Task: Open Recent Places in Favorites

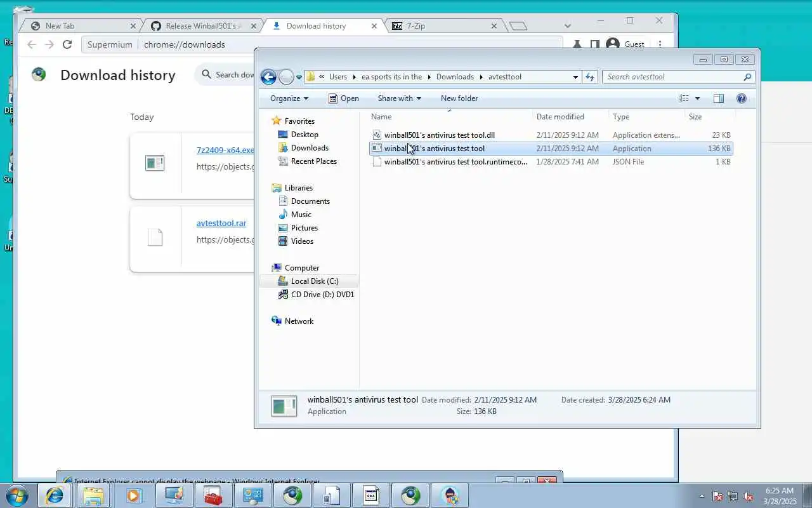Action: click(313, 161)
